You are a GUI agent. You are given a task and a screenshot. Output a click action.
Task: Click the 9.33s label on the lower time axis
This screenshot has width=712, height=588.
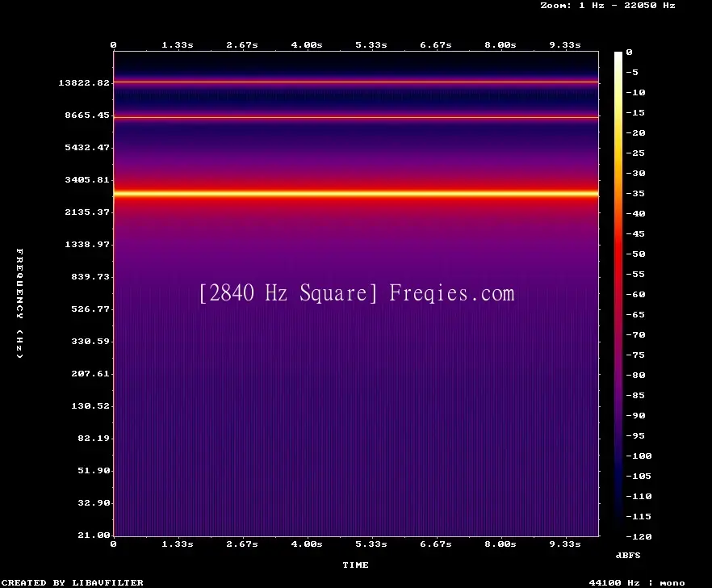tap(565, 544)
